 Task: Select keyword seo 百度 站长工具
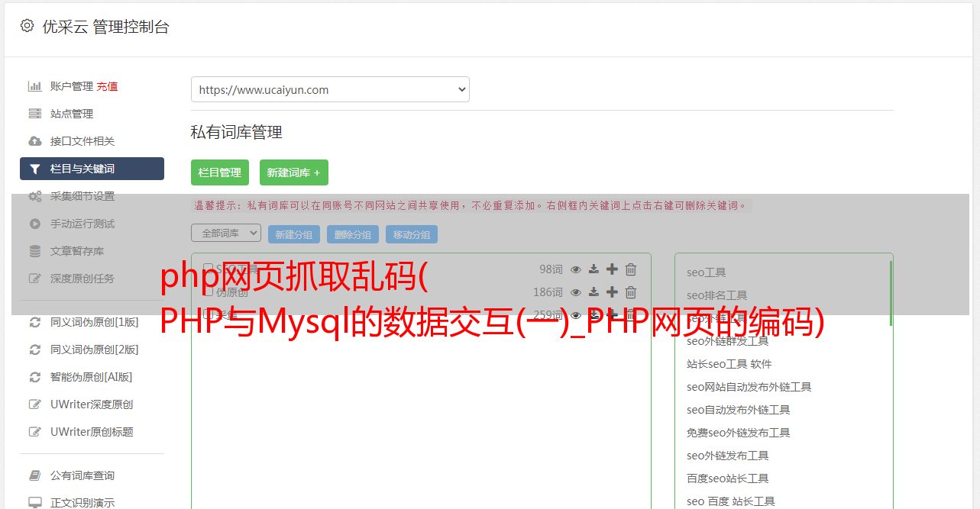point(731,501)
